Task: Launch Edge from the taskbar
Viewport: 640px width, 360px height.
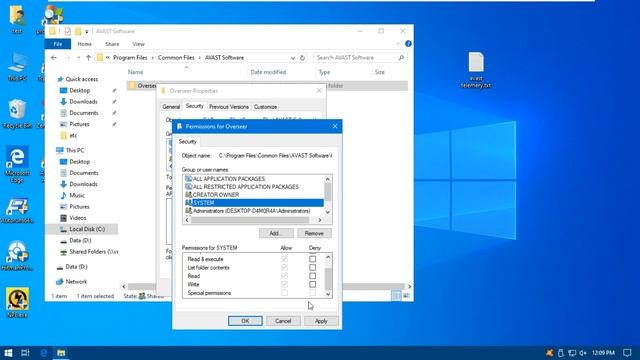Action: 43,353
